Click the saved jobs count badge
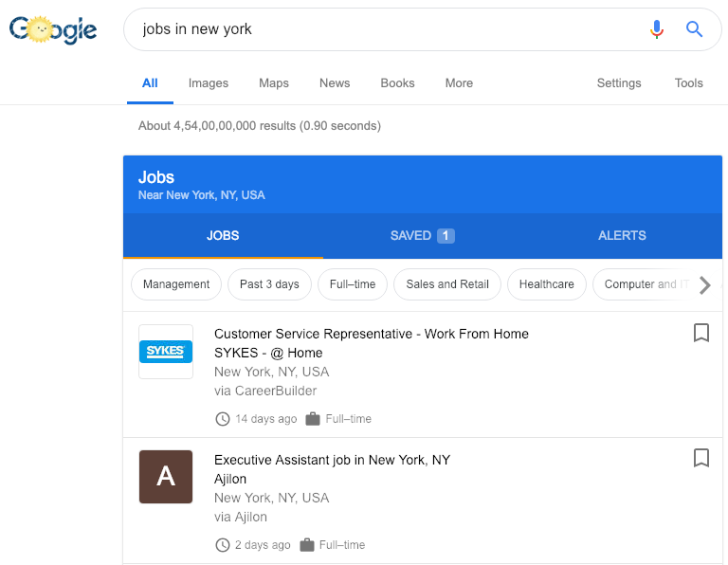This screenshot has height=565, width=728. (446, 236)
